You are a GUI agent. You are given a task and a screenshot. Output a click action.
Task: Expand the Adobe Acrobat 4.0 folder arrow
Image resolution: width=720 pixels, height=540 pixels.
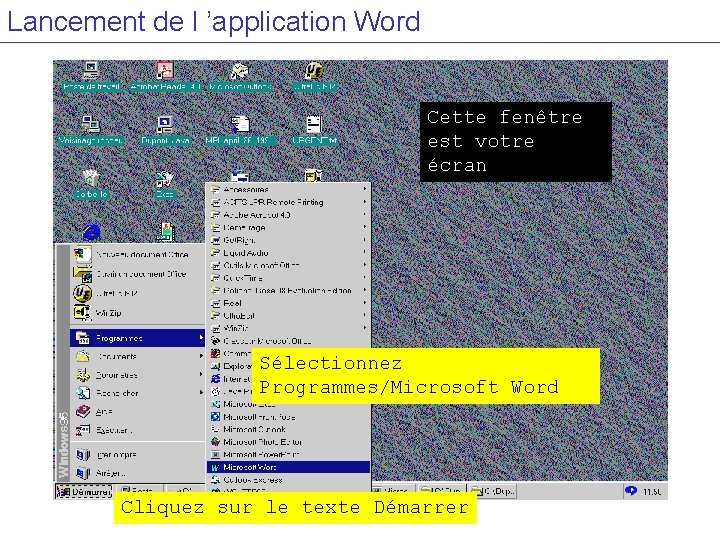click(365, 214)
